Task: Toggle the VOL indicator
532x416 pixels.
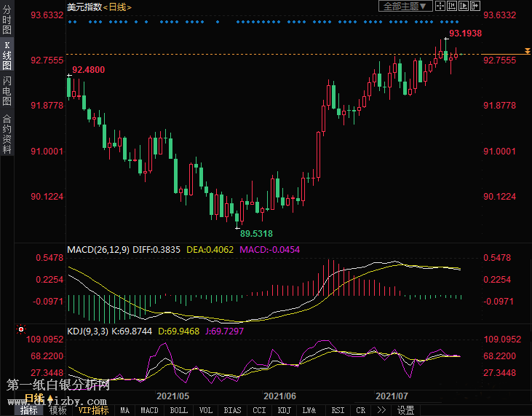Action: click(206, 410)
